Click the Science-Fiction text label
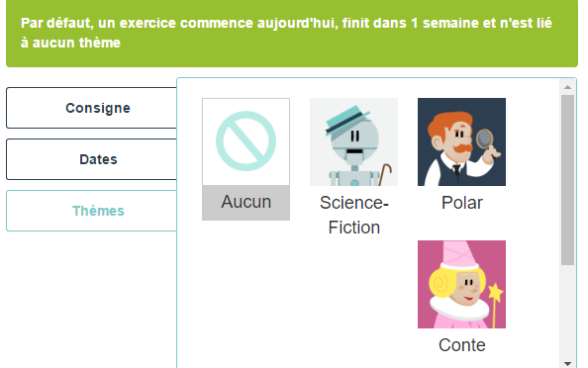 (354, 215)
